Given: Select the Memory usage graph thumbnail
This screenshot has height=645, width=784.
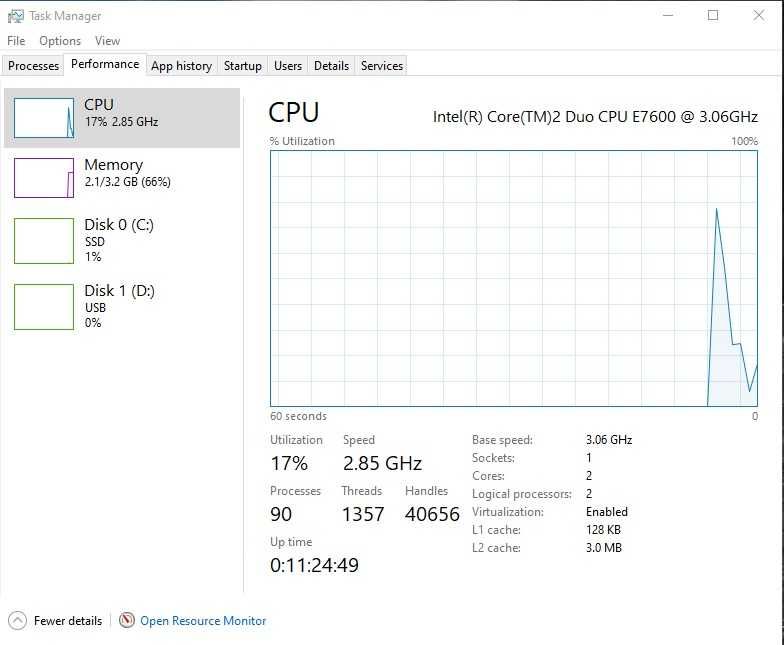Looking at the screenshot, I should click(44, 178).
